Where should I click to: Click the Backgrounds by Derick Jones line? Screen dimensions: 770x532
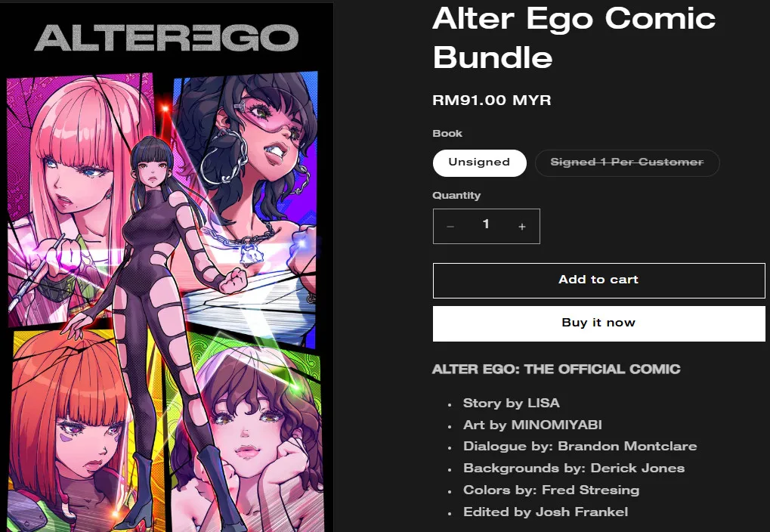[x=574, y=468]
